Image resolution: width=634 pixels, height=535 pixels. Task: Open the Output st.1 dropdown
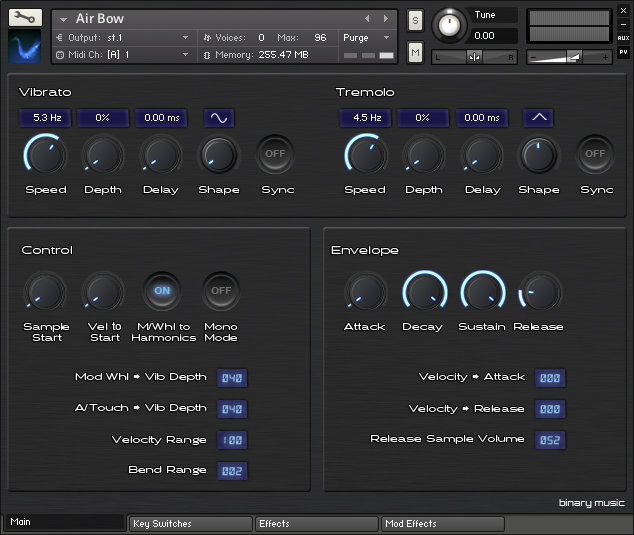coord(185,38)
